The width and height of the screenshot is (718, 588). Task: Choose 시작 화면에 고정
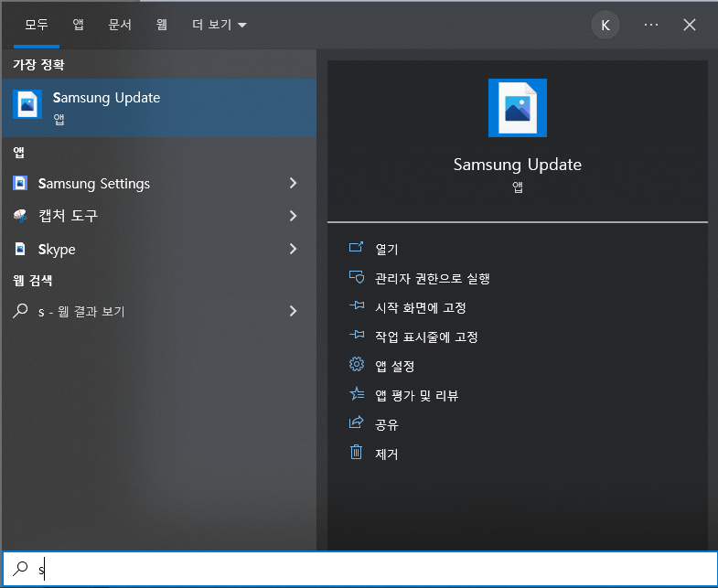click(421, 308)
